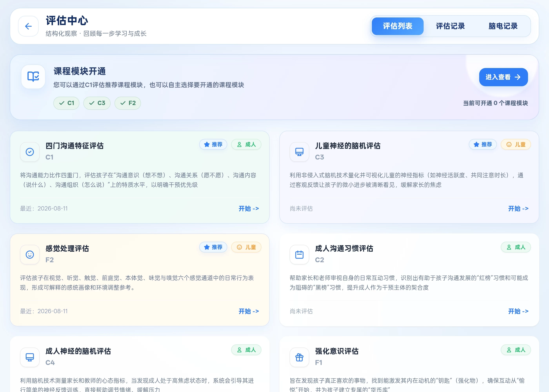The height and width of the screenshot is (392, 549).
Task: Click the 感觉处理评估 card title
Action: (x=67, y=248)
